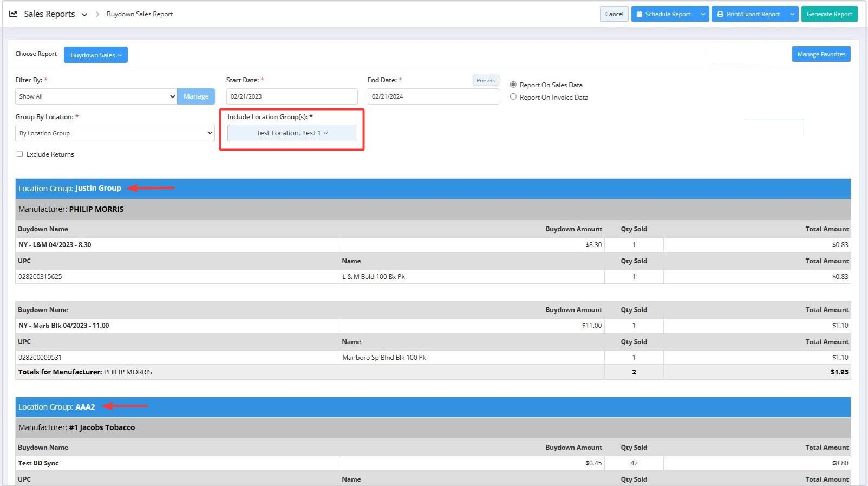This screenshot has height=486, width=868.
Task: Click the $11.00 buydown amount
Action: coord(592,326)
